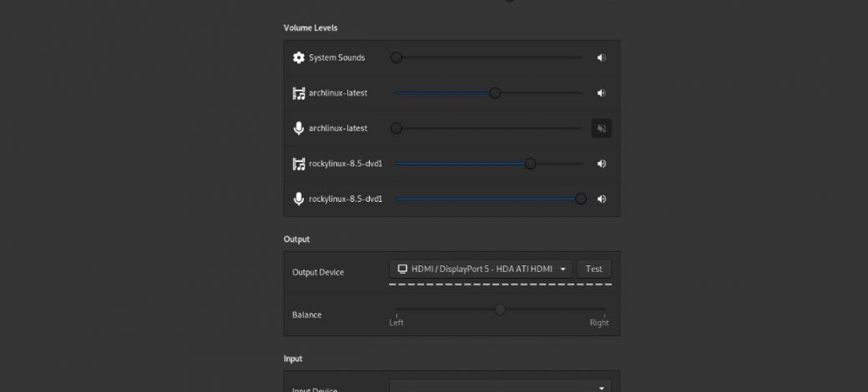Click the System Sounds volume slider track
Screen dimensions: 868x392
coord(490,58)
